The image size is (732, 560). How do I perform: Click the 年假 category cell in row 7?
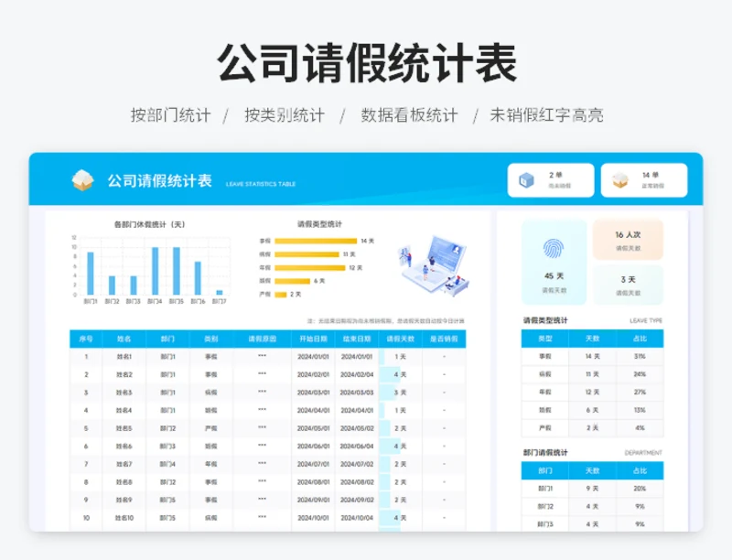pyautogui.click(x=211, y=464)
